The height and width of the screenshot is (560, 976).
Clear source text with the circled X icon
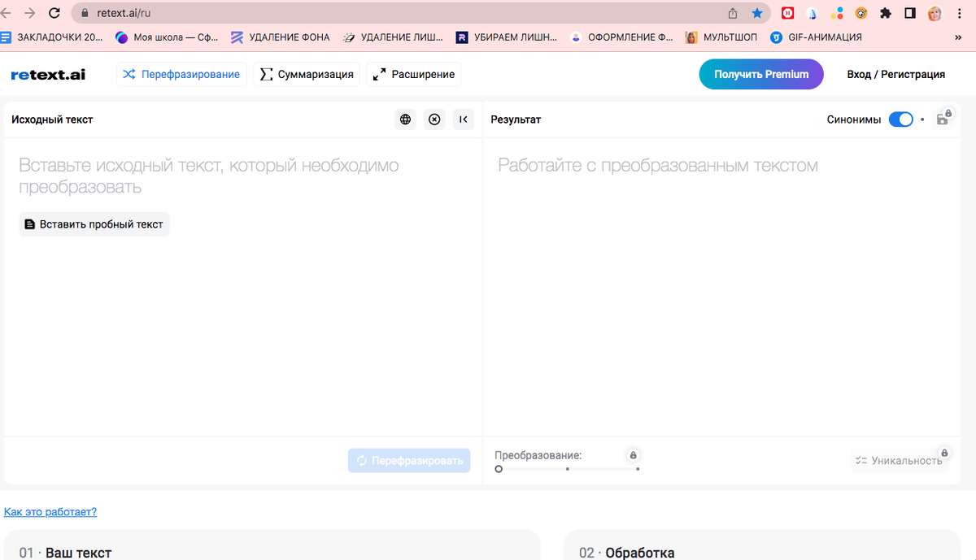click(434, 119)
